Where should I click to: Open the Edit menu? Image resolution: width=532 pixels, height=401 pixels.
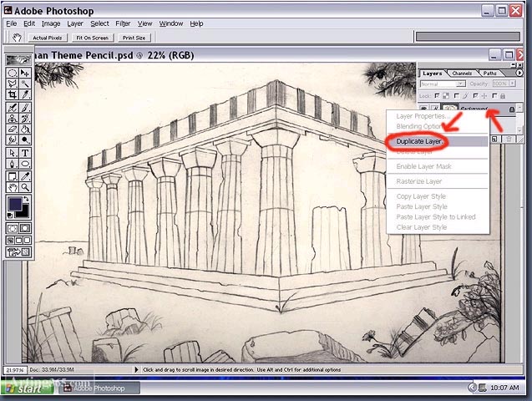point(29,23)
